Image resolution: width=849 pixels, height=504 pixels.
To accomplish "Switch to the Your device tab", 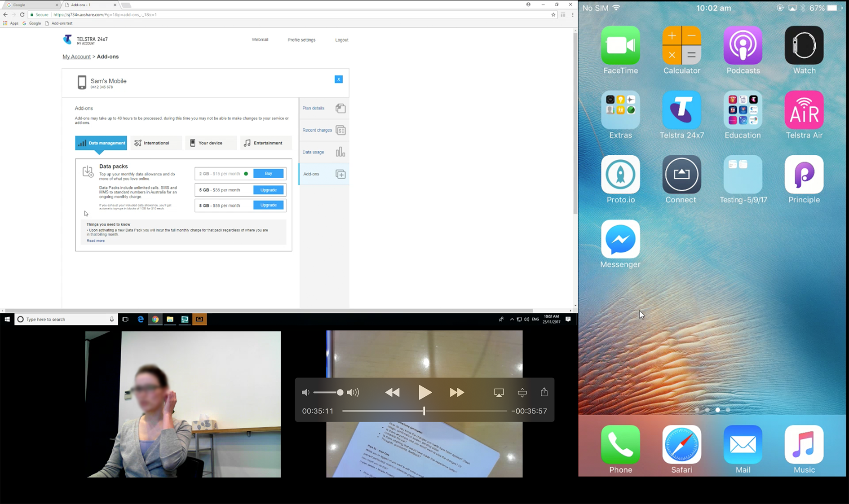I will (210, 143).
